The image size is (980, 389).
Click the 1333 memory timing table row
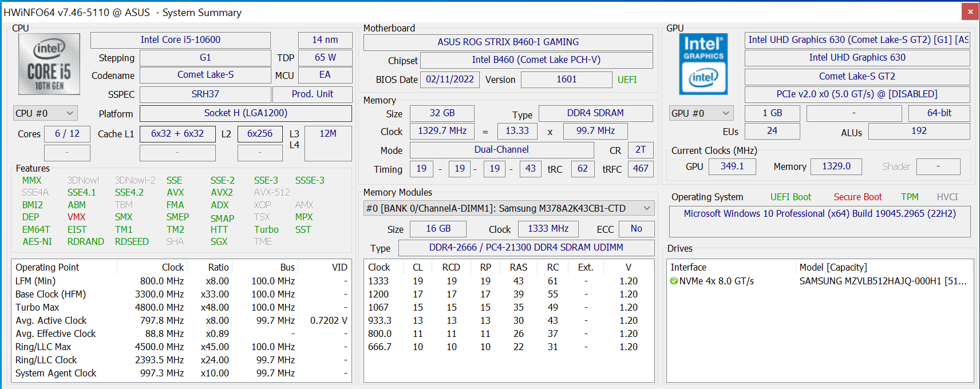(509, 281)
